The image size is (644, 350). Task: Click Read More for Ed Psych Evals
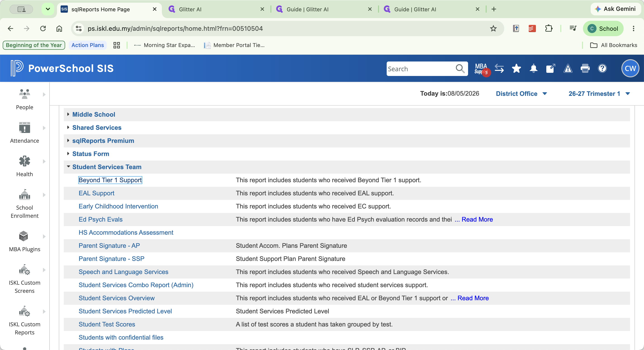coord(477,220)
